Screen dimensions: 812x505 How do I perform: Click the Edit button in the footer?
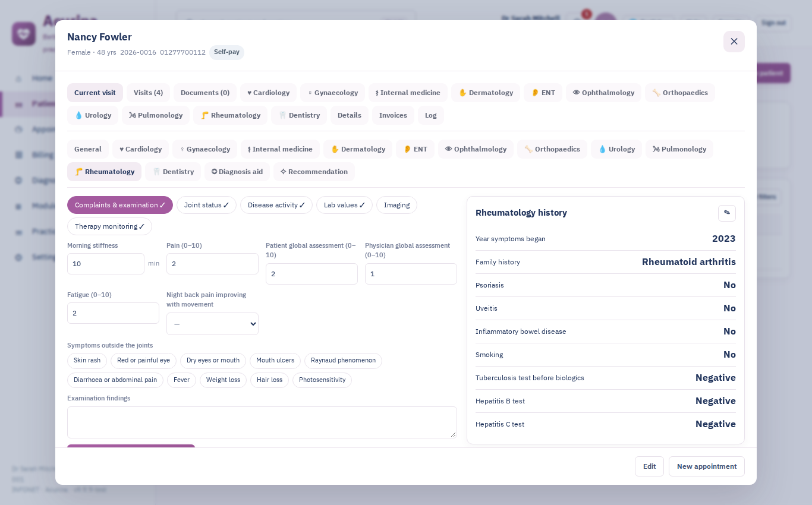(x=649, y=466)
